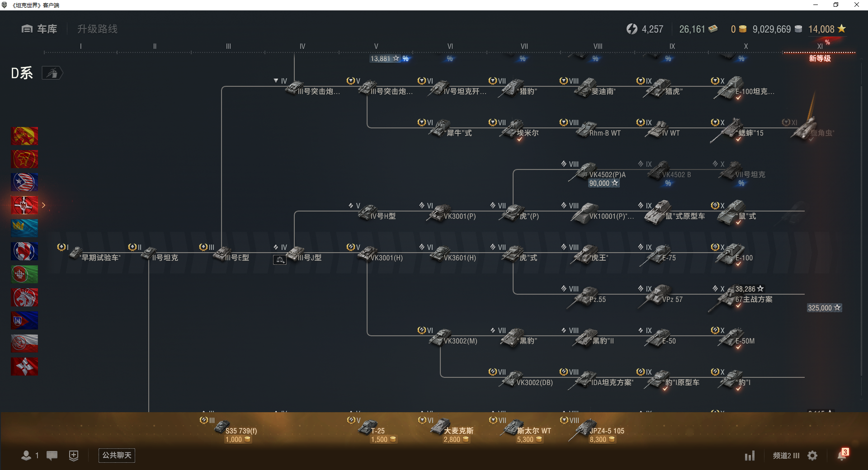
Task: Click the 9,029,669 credits balance
Action: click(x=777, y=29)
